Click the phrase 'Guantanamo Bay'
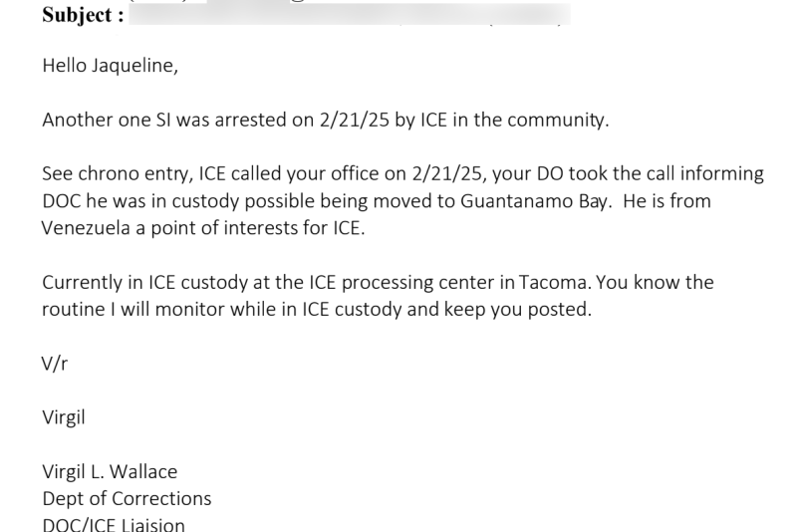 533,201
